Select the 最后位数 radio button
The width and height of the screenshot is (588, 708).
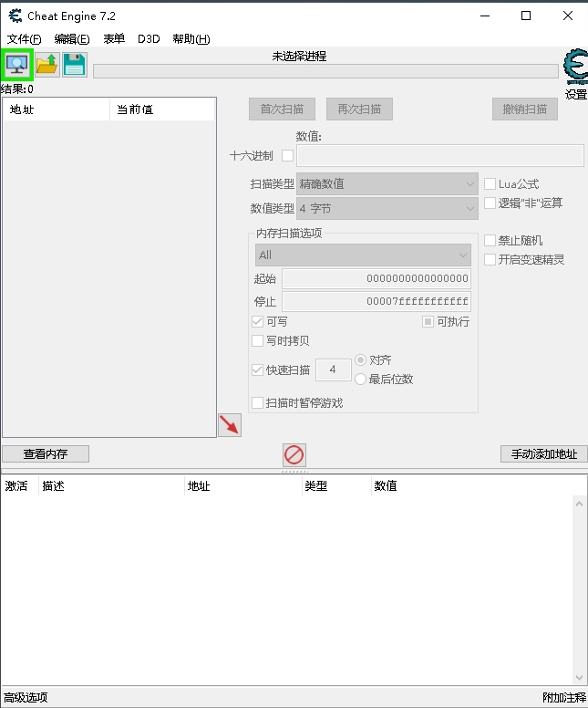tap(360, 379)
